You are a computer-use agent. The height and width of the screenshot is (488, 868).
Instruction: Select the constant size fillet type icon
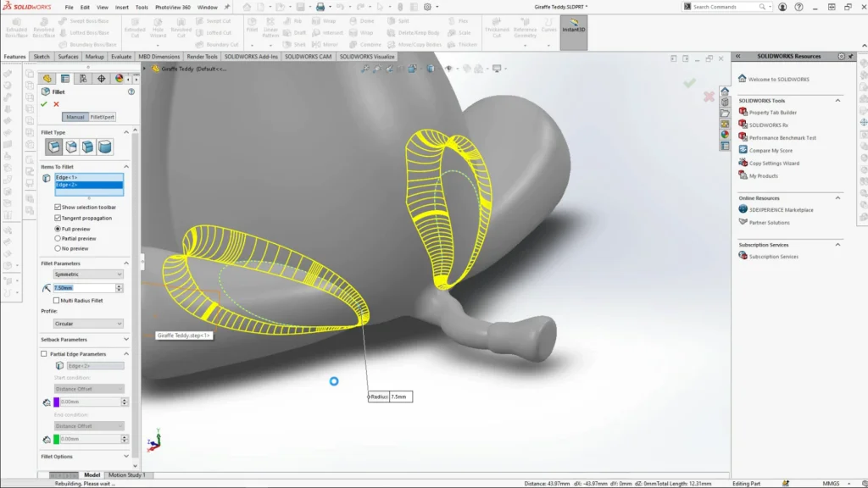[x=54, y=147]
